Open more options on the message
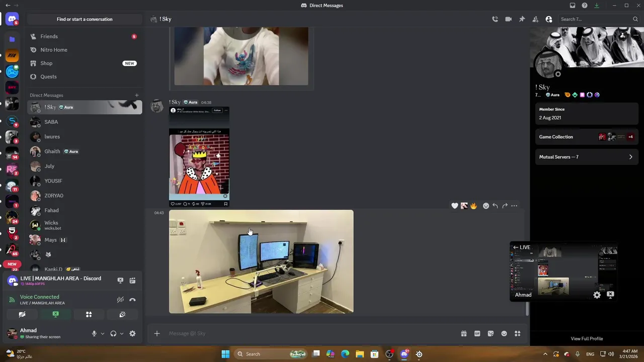The height and width of the screenshot is (362, 644). [514, 206]
